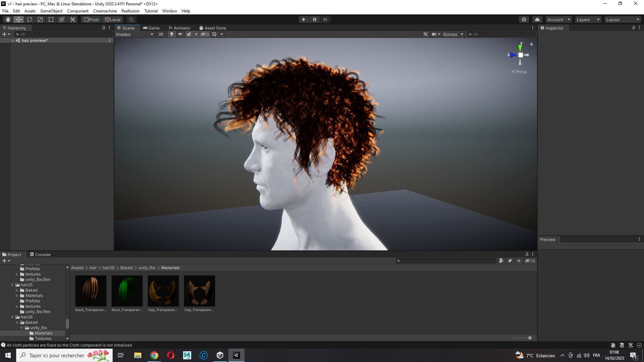Lock the Inspector panel
Image resolution: width=644 pixels, height=362 pixels.
click(633, 28)
